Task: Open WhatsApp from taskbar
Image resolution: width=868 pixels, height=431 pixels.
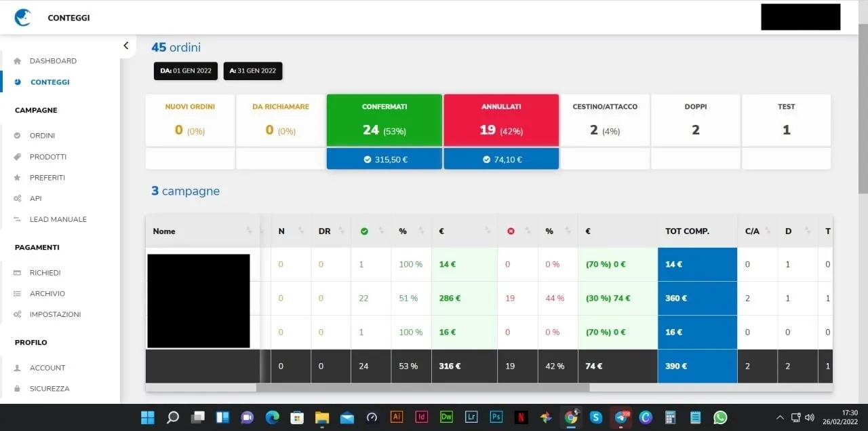Action: click(720, 417)
